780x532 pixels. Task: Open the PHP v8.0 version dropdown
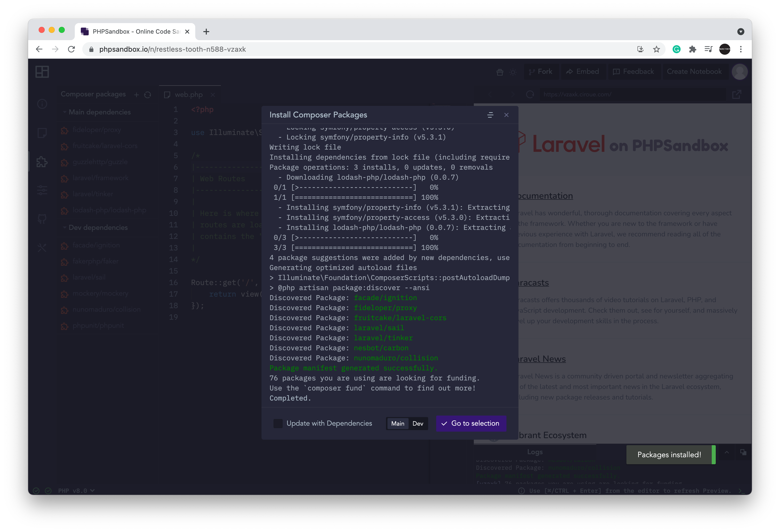click(76, 491)
